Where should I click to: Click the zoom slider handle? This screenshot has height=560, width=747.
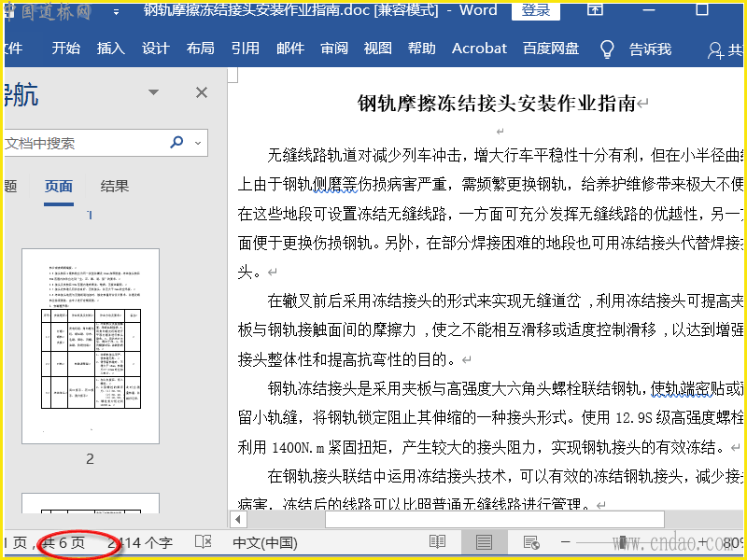(x=622, y=542)
